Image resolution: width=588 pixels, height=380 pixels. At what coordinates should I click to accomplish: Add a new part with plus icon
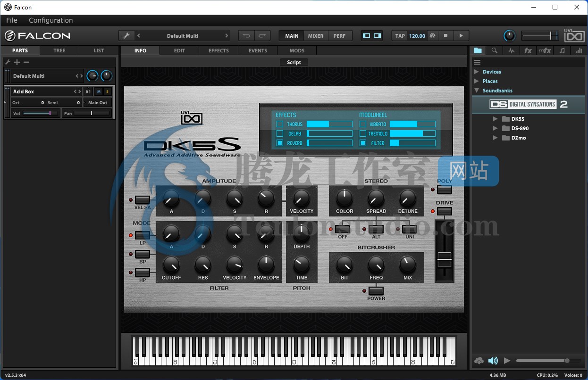(x=17, y=62)
